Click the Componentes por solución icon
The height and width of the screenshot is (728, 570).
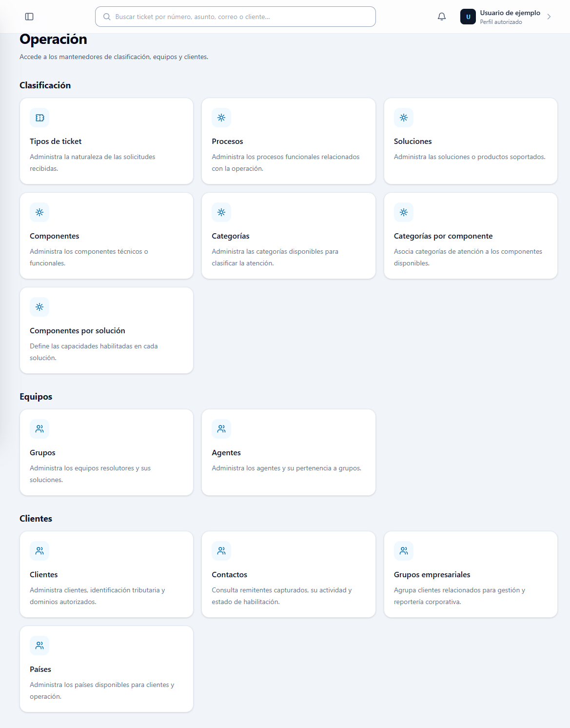click(x=39, y=307)
